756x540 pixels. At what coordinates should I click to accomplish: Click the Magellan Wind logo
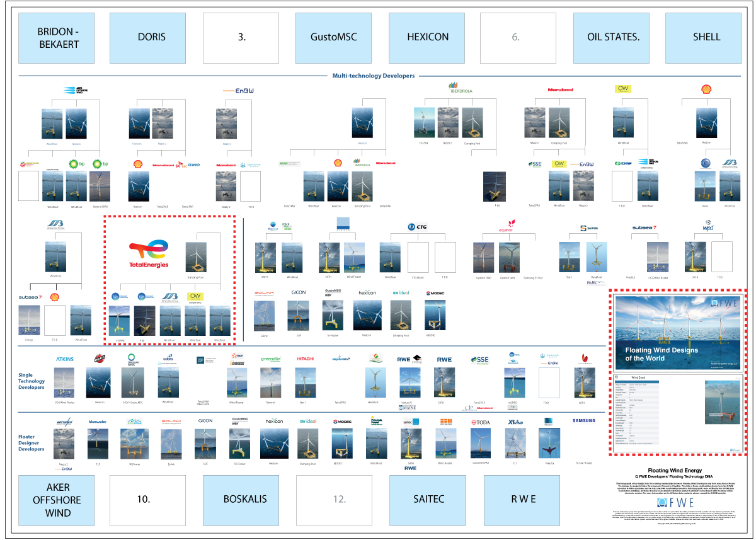click(x=342, y=359)
